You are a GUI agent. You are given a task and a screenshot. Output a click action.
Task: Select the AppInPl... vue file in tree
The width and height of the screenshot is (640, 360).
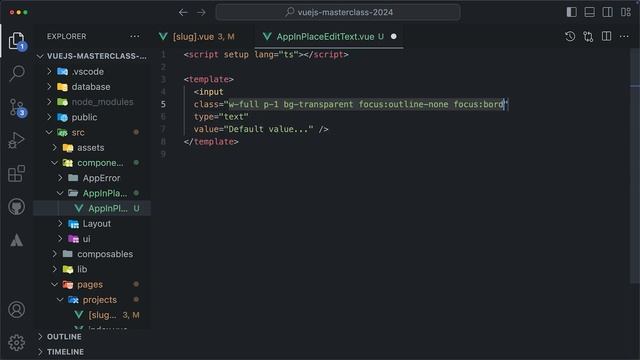pyautogui.click(x=93, y=208)
